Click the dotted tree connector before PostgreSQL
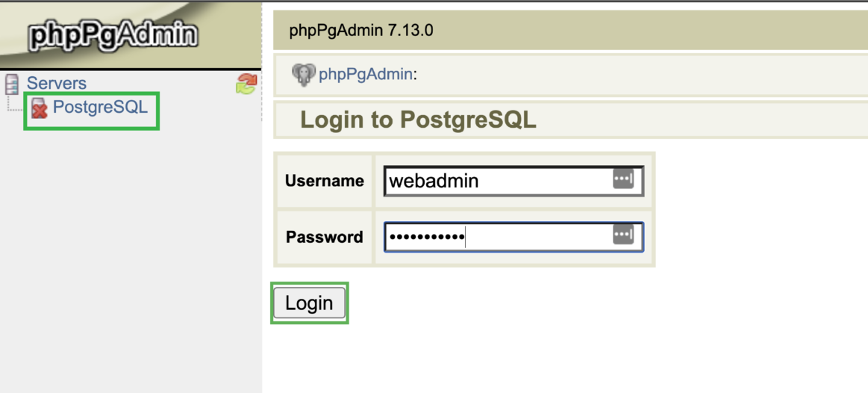The image size is (868, 393). (x=16, y=109)
